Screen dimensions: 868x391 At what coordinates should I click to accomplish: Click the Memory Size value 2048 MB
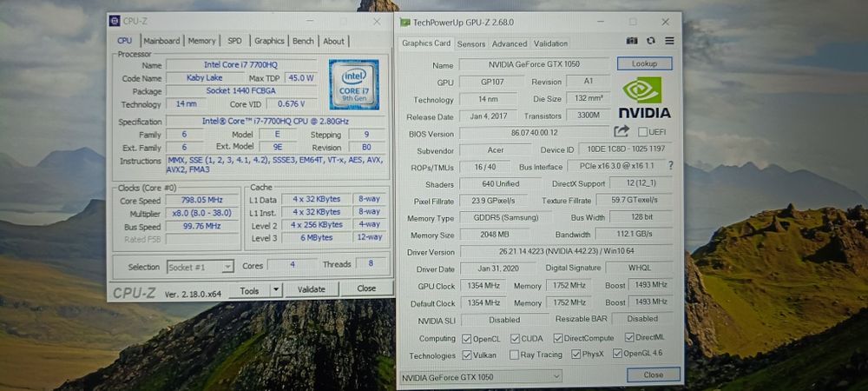(x=494, y=235)
